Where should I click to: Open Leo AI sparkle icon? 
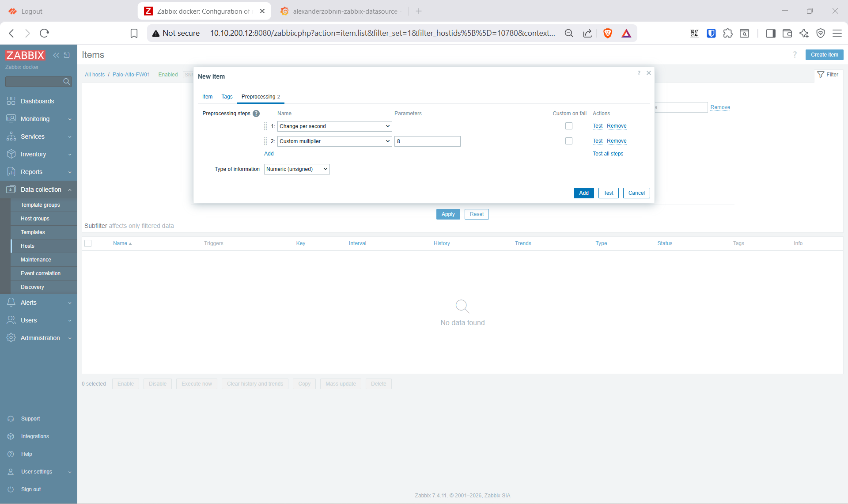pos(804,33)
